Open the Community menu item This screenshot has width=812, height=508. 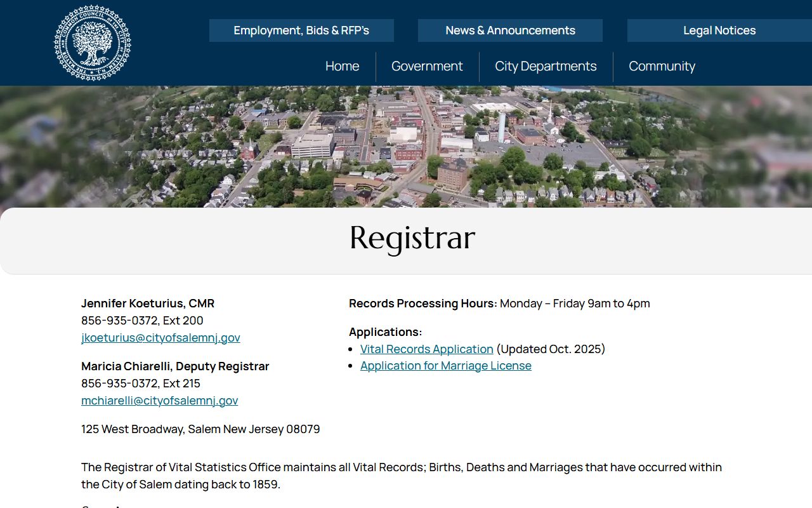[662, 66]
